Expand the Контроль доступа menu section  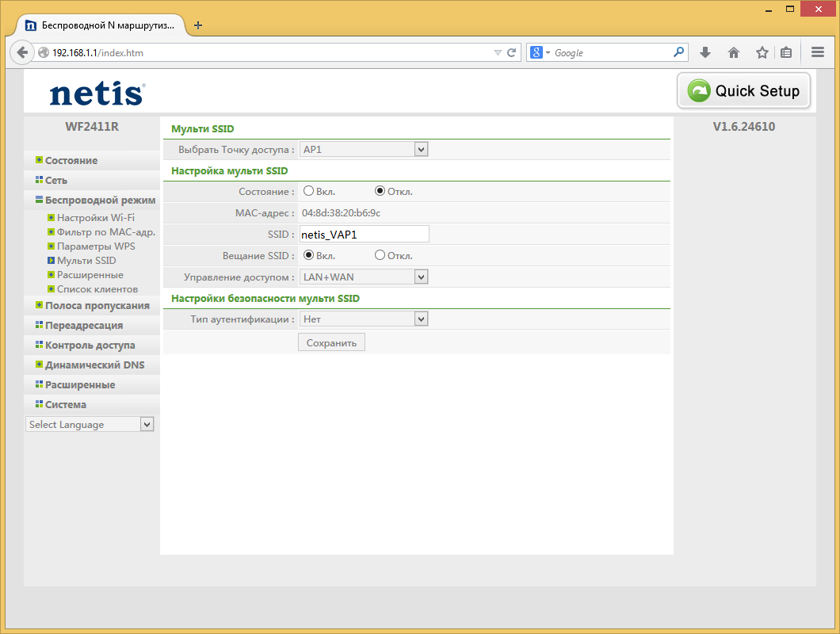(x=90, y=346)
